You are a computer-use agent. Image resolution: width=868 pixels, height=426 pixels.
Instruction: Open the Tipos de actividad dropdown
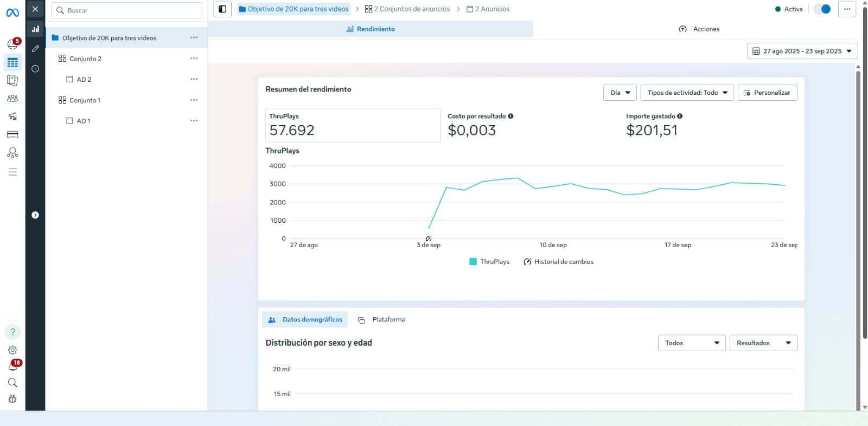pyautogui.click(x=687, y=93)
